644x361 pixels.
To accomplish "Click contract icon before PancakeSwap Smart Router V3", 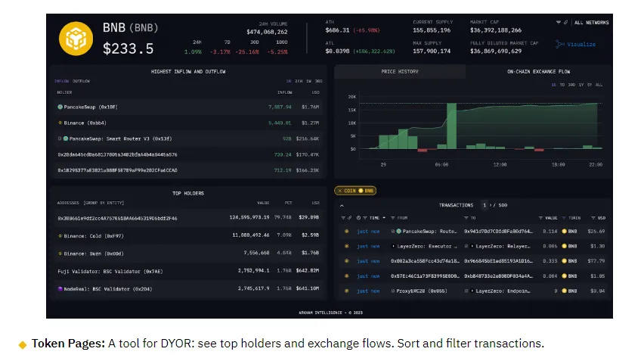I will tap(60, 138).
